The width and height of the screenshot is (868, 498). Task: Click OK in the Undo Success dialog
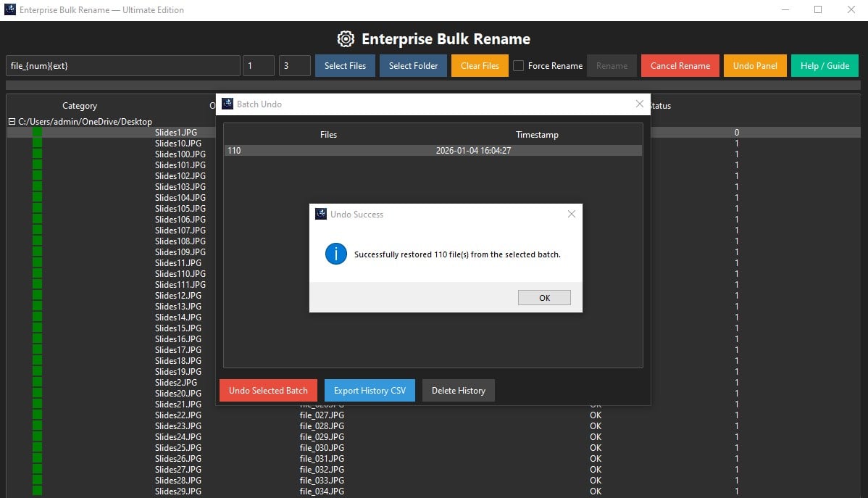[544, 297]
